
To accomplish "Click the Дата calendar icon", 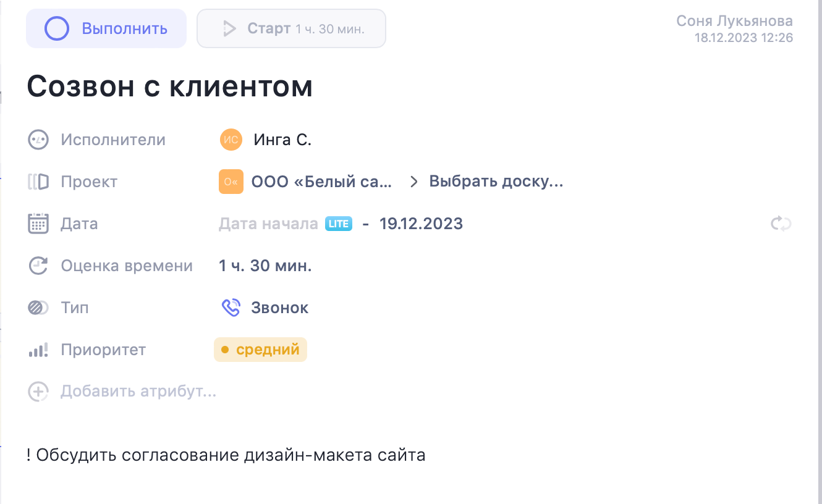I will point(38,223).
